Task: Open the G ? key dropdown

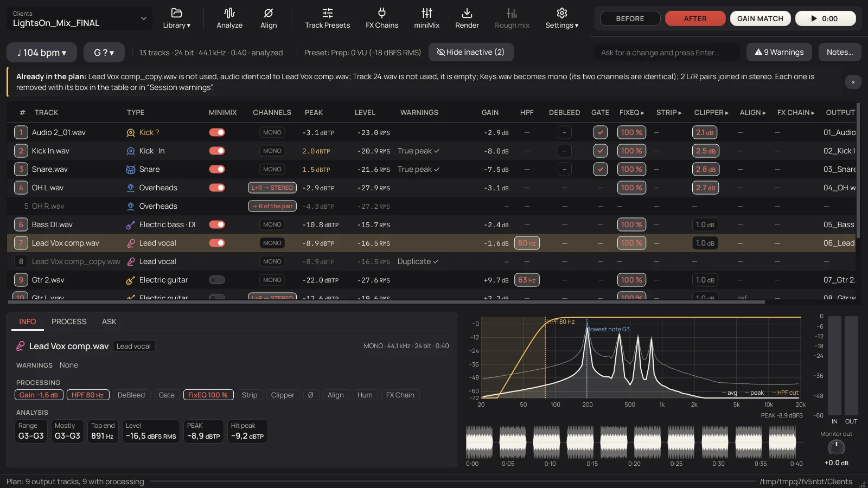Action: pyautogui.click(x=104, y=53)
